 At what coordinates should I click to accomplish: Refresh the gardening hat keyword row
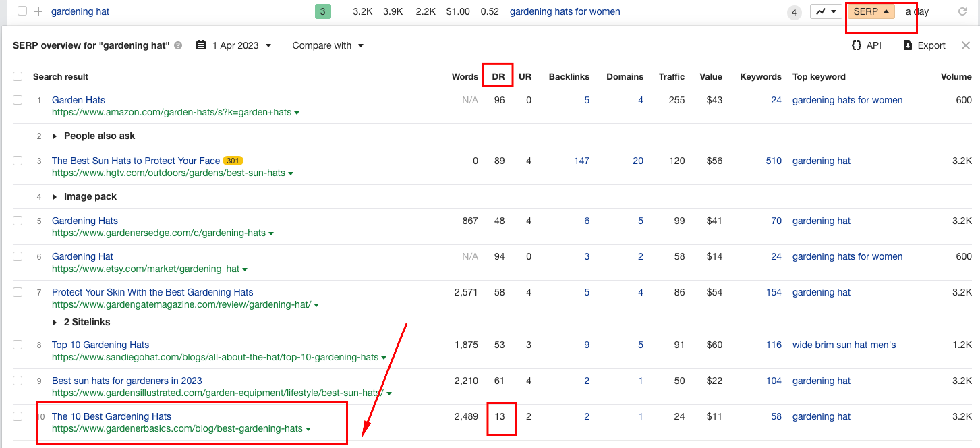(962, 11)
